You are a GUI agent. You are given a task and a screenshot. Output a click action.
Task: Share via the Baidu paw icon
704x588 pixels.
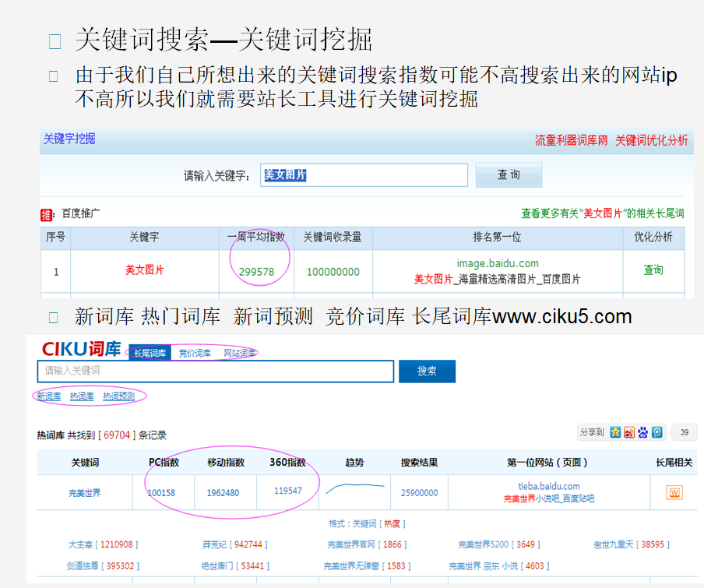(x=643, y=432)
